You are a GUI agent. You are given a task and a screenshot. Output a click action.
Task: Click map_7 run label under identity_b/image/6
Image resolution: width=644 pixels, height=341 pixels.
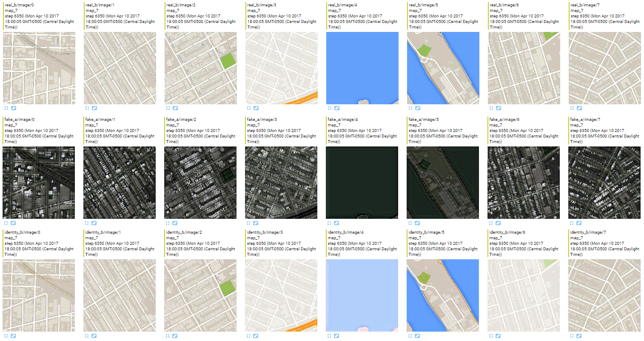(496, 238)
